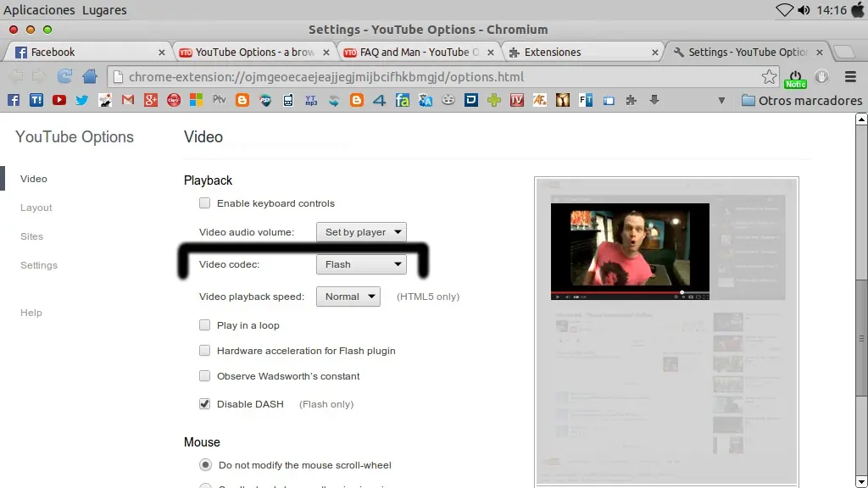
Task: Open the Facebook bookmark icon
Action: 14,100
